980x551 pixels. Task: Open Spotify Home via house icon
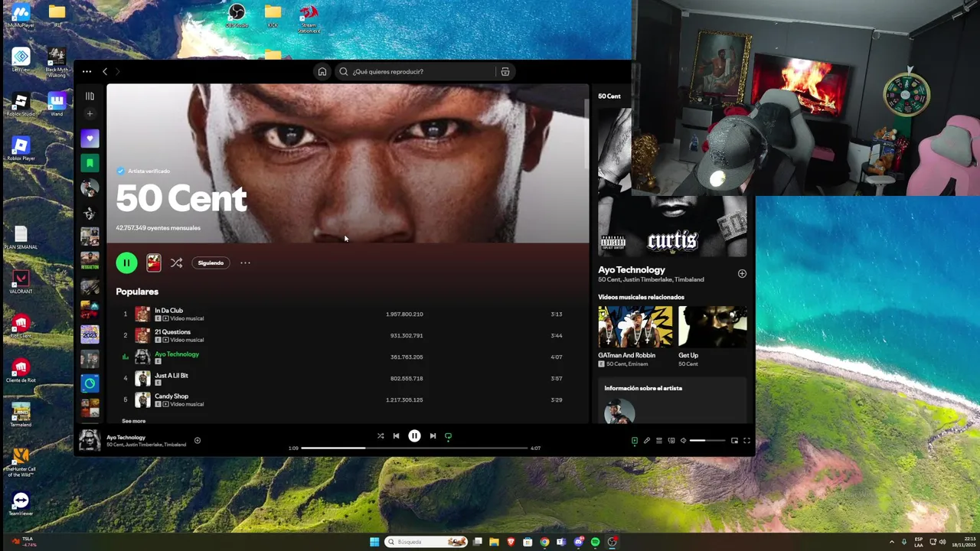tap(322, 71)
